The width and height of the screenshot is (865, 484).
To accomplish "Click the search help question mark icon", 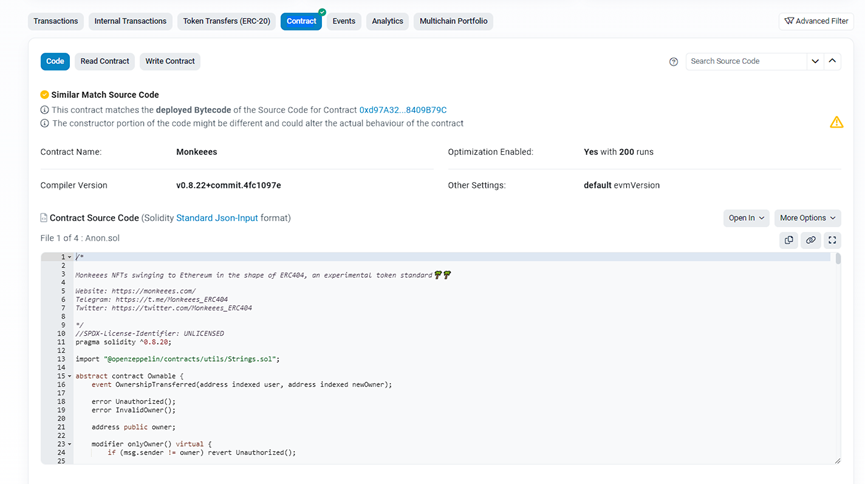I will click(x=673, y=62).
